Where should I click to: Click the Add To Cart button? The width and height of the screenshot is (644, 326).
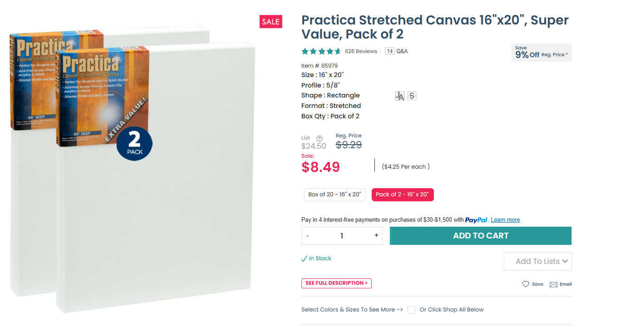(x=480, y=236)
